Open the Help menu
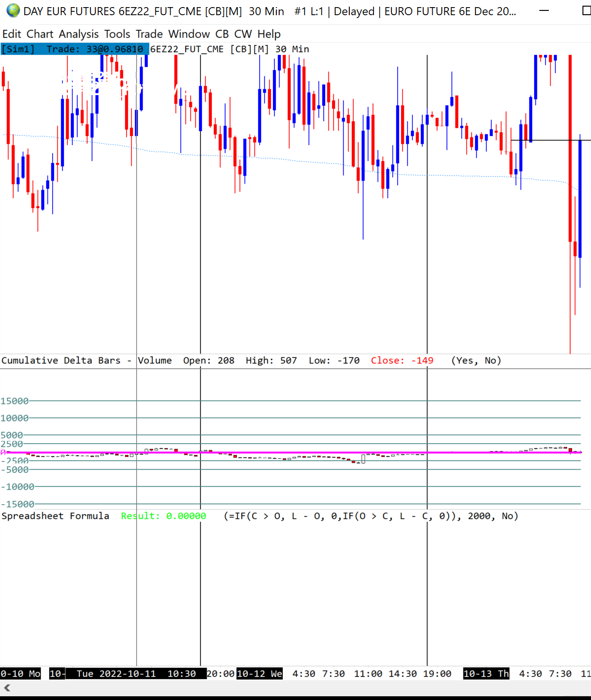 point(269,34)
